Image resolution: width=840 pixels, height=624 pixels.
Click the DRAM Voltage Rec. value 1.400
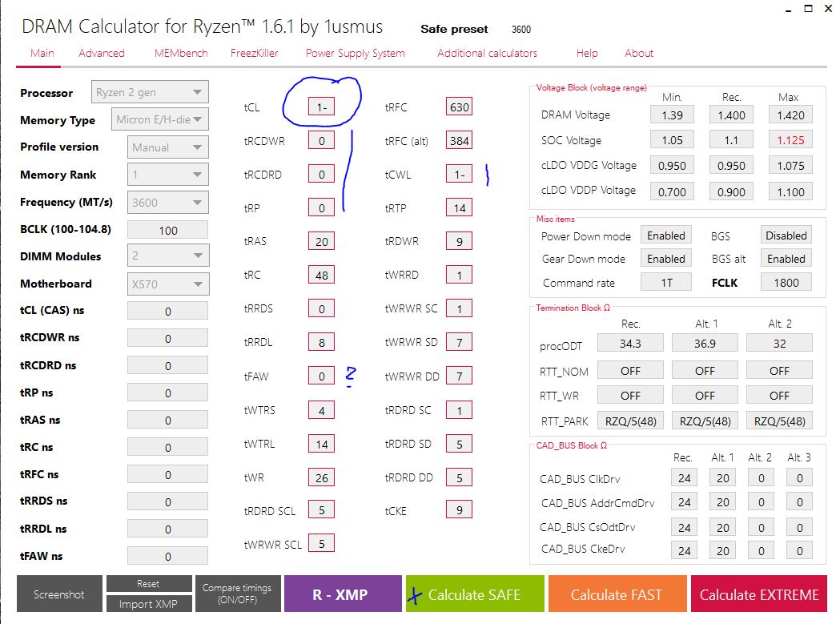731,115
